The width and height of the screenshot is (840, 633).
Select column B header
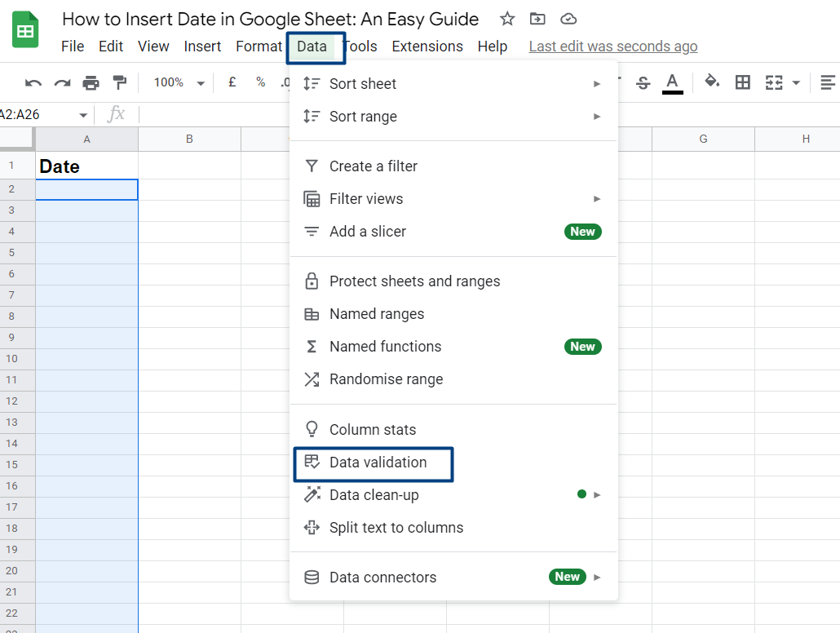point(189,139)
